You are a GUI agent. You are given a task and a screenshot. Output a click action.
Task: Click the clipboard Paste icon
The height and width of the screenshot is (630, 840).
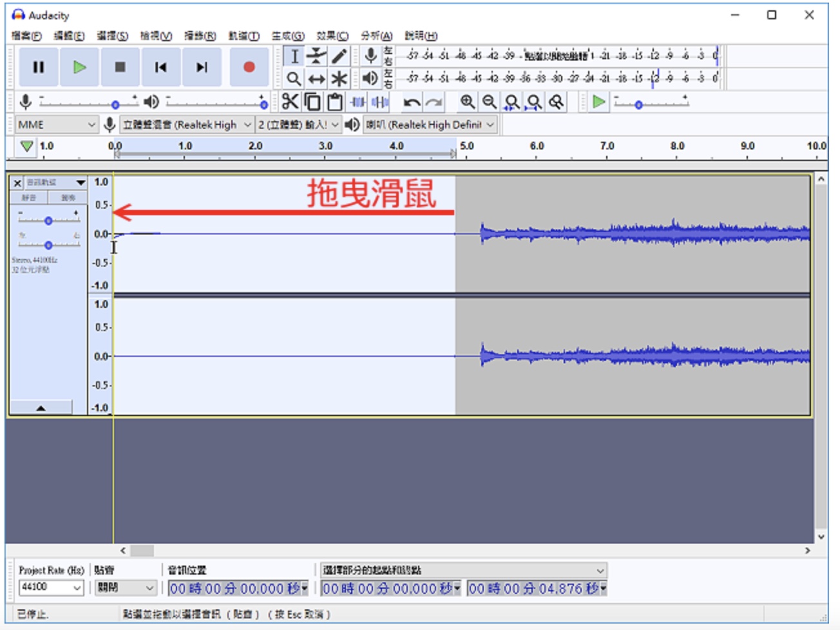click(x=334, y=102)
